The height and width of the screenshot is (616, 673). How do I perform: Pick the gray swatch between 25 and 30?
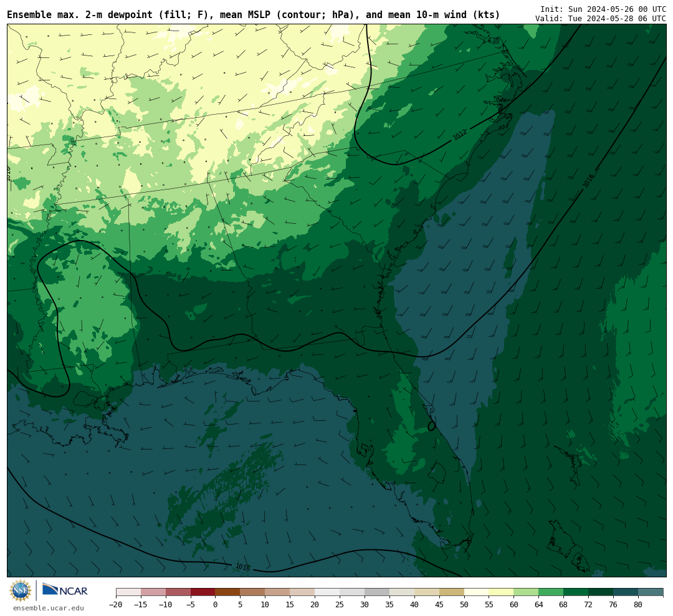(352, 592)
